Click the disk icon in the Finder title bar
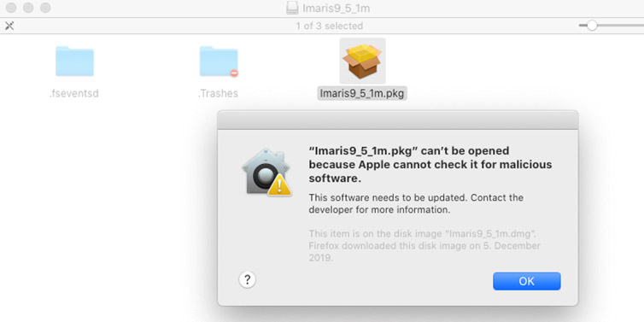This screenshot has width=644, height=322. pyautogui.click(x=292, y=8)
